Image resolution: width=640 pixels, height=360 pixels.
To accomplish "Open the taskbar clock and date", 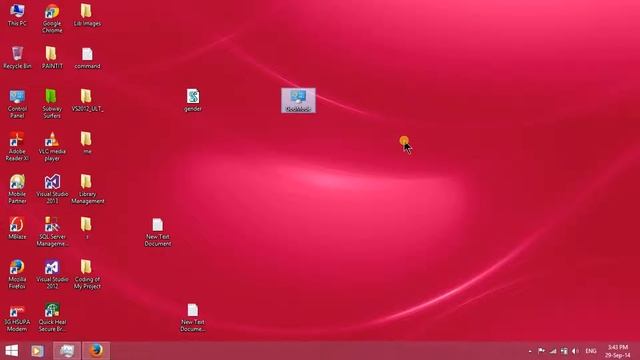I will (618, 351).
